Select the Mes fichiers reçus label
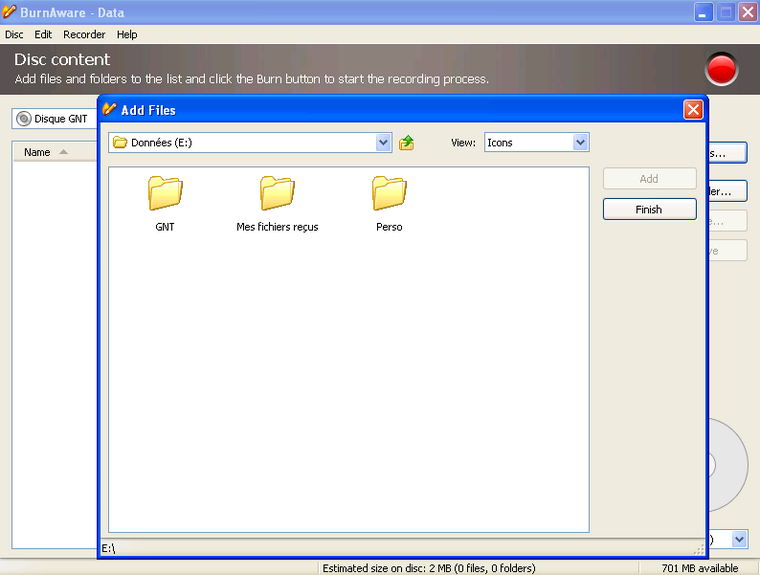This screenshot has height=575, width=760. tap(277, 227)
